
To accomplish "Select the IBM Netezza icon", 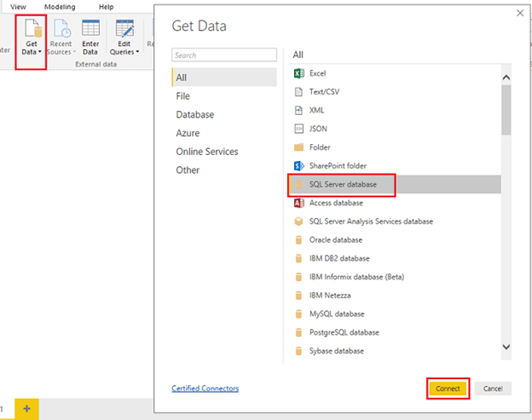I will (298, 296).
